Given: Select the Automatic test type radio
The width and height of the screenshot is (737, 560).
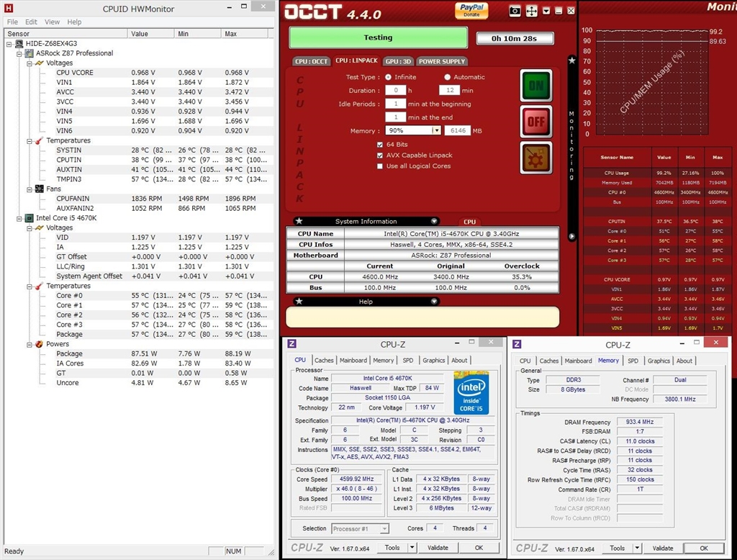Looking at the screenshot, I should [448, 77].
